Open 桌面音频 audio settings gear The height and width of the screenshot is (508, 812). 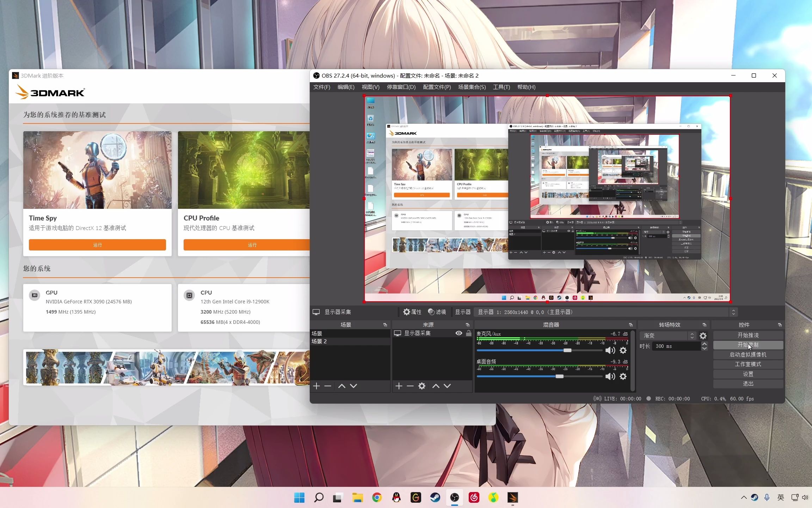click(x=623, y=376)
